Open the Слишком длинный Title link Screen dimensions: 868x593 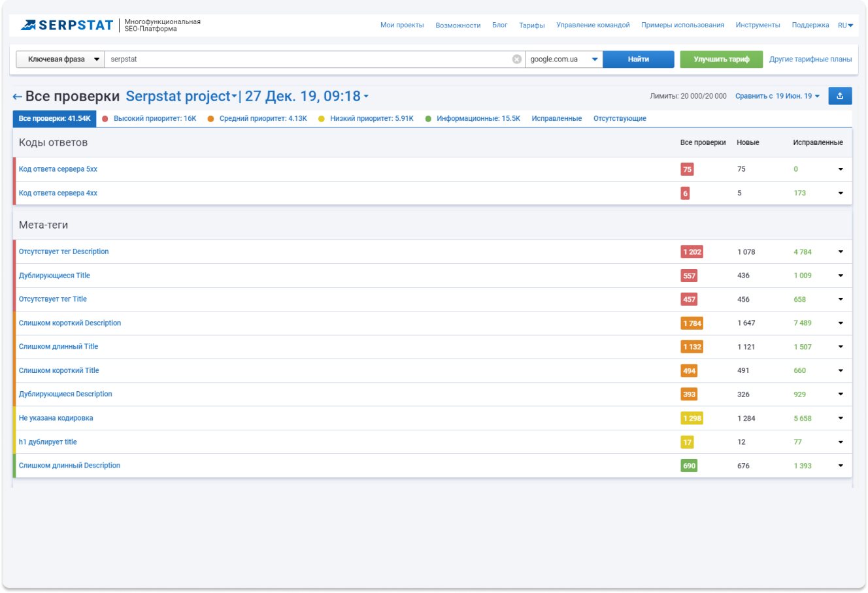58,347
